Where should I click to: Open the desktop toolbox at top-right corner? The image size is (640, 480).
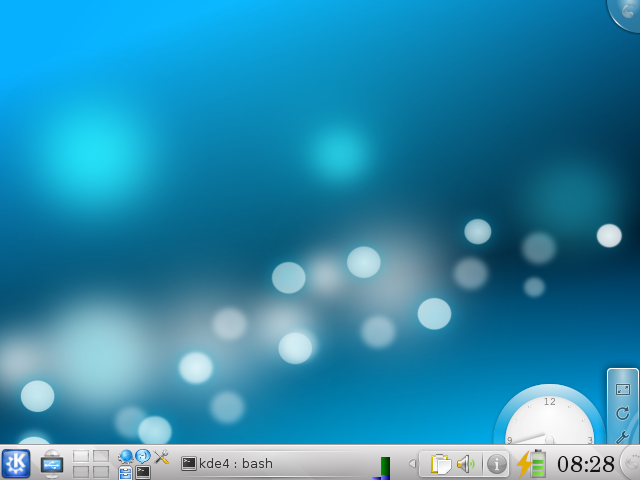click(624, 14)
